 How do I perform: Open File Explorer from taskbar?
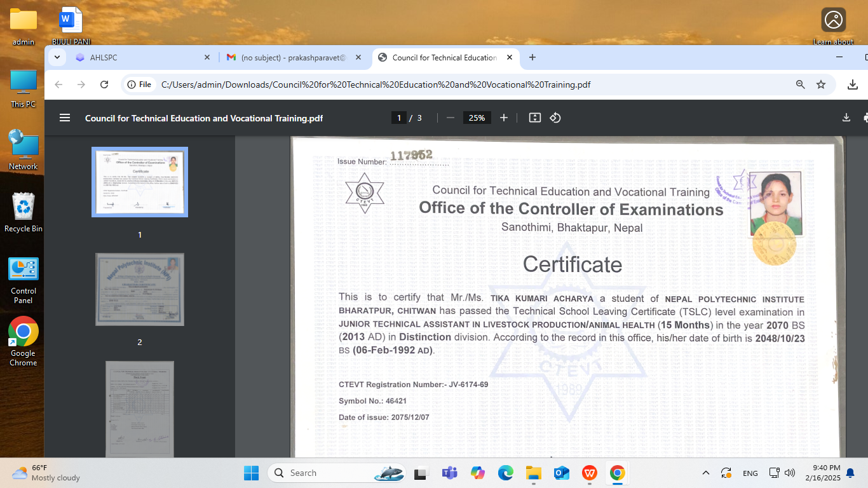coord(533,473)
